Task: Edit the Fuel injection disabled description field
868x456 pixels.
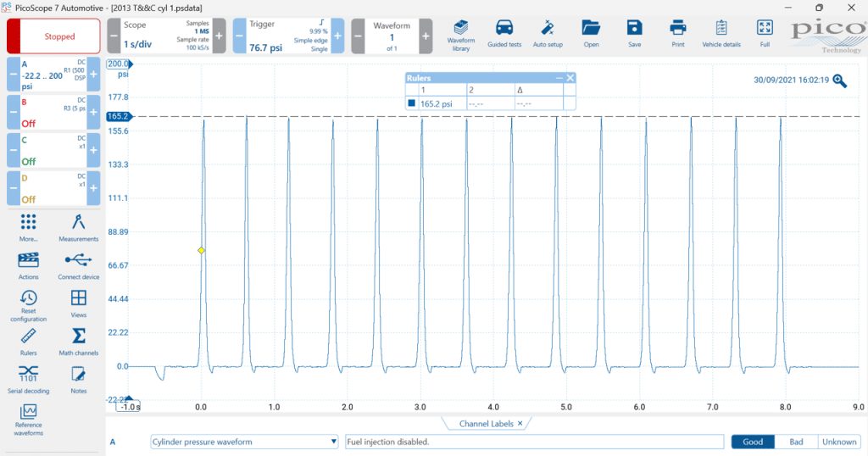Action: point(534,442)
